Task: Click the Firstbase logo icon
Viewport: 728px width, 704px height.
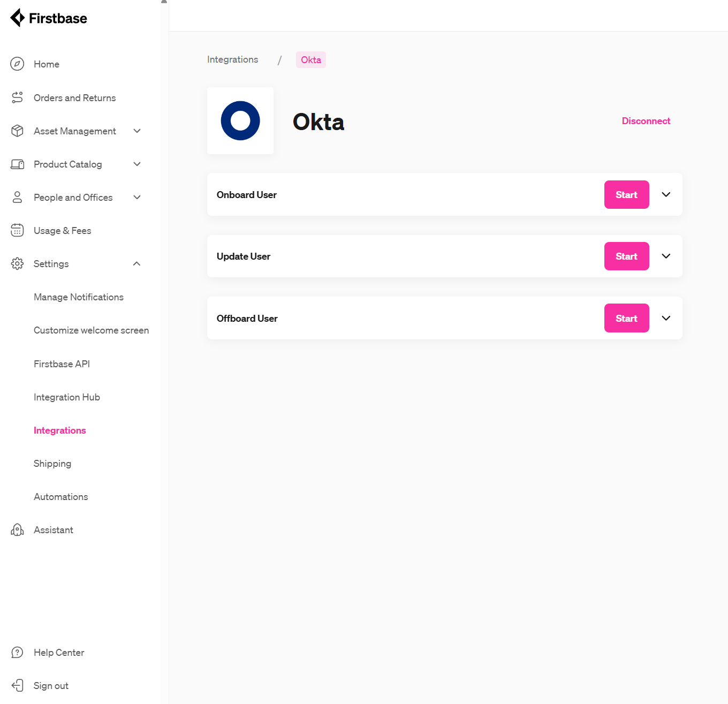Action: click(x=18, y=18)
